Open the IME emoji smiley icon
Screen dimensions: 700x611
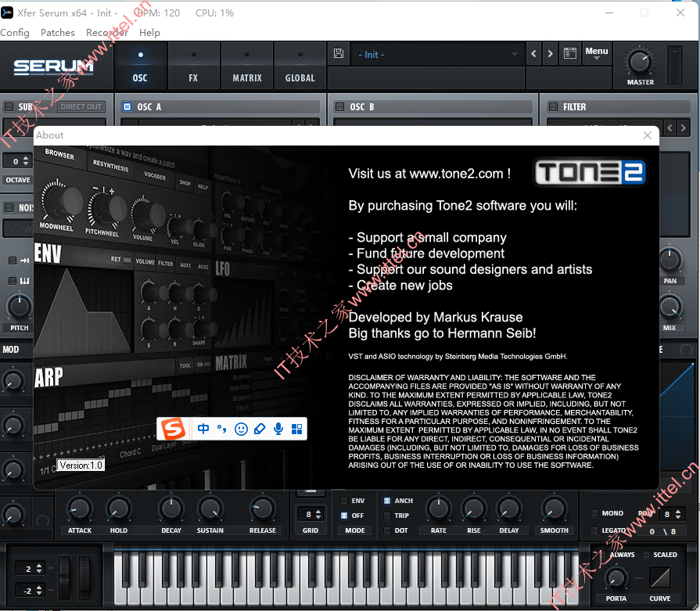click(x=241, y=429)
